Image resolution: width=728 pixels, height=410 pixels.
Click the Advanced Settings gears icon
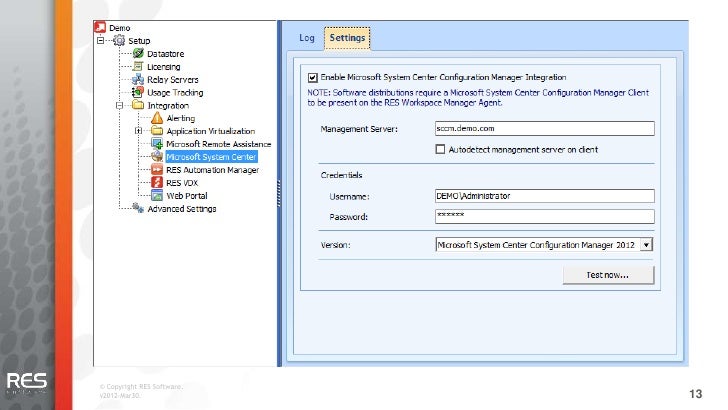(138, 208)
